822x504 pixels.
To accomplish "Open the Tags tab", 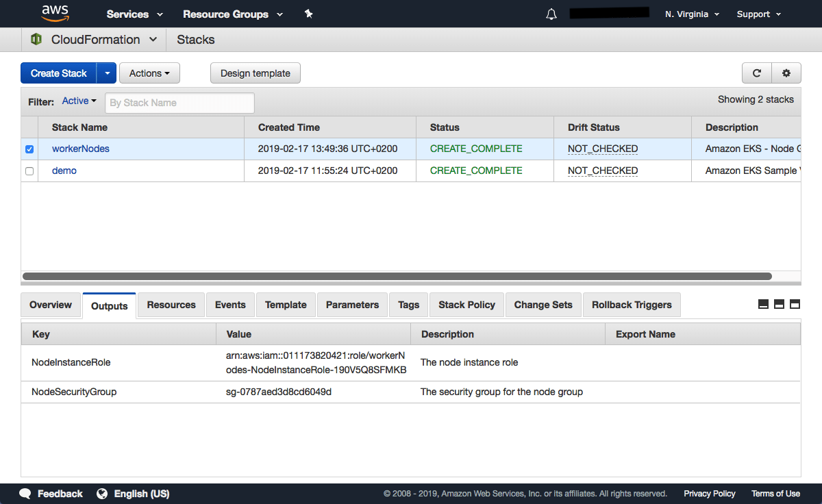I will click(x=409, y=305).
